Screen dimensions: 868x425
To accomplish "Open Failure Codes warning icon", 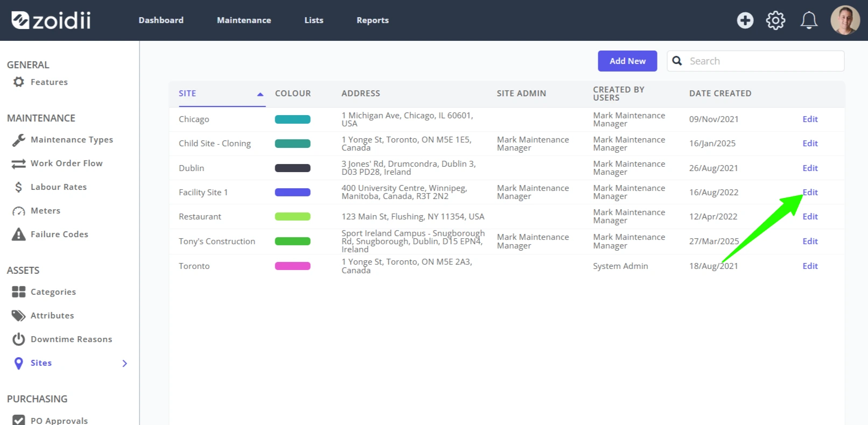I will (x=19, y=235).
